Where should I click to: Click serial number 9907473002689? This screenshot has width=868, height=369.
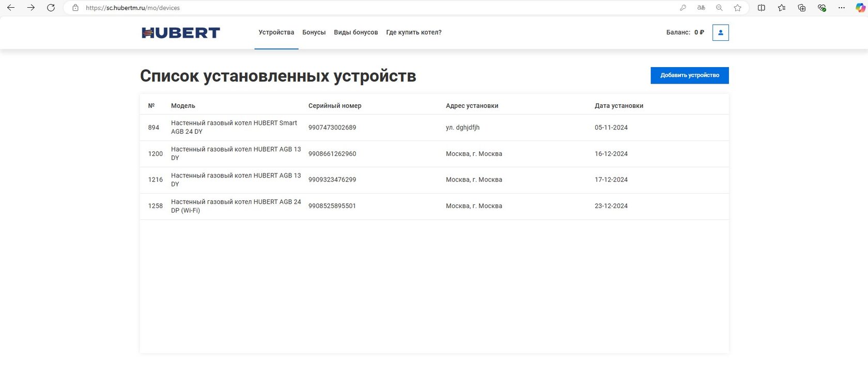click(x=332, y=127)
